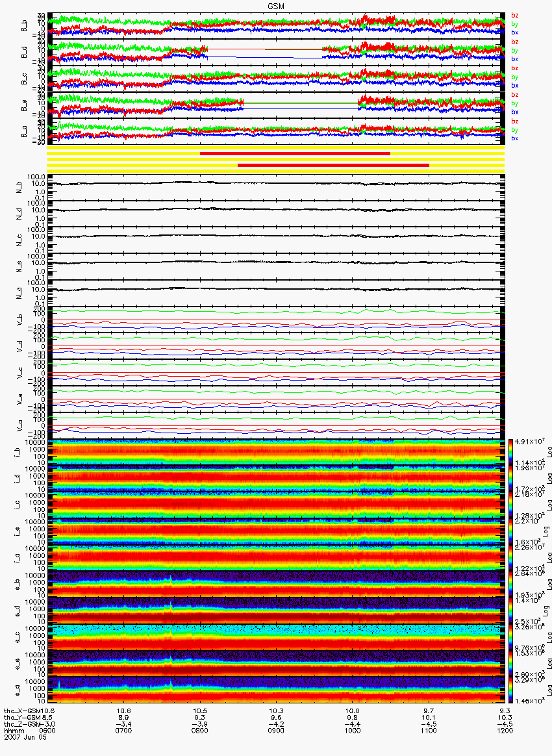Click the 2007 Jun 05 date label

tap(25, 737)
